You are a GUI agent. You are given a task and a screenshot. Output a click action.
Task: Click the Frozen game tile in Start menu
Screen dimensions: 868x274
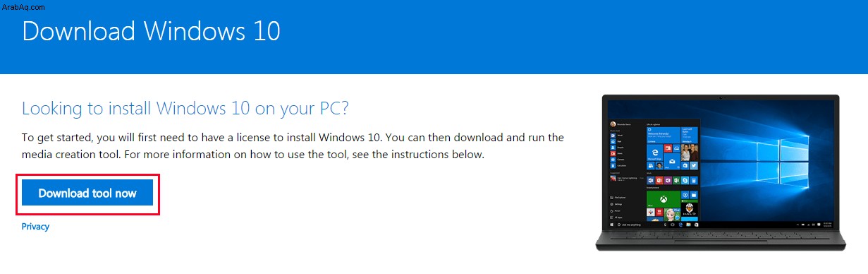[672, 215]
